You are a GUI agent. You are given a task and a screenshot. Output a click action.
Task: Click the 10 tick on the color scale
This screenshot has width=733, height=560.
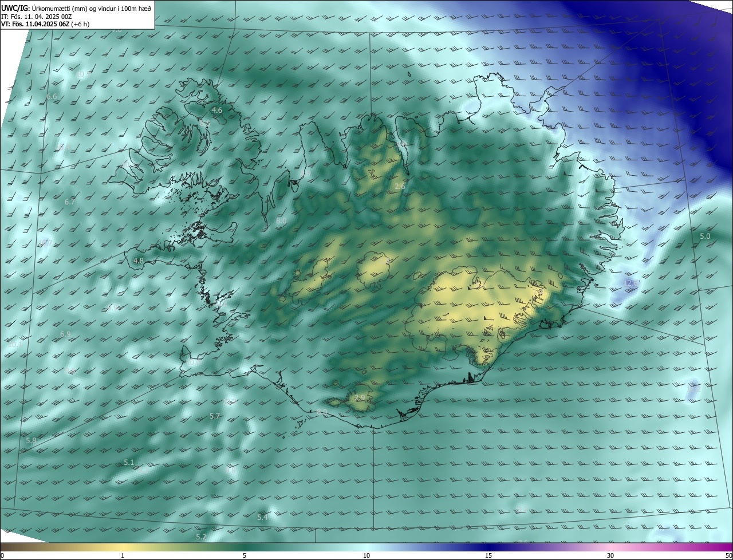(366, 556)
